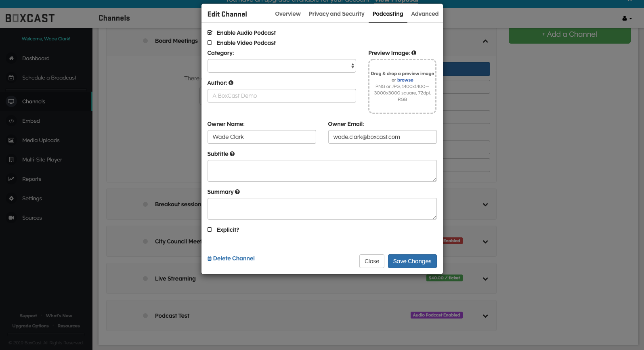Open the Advanced tab

pos(425,14)
